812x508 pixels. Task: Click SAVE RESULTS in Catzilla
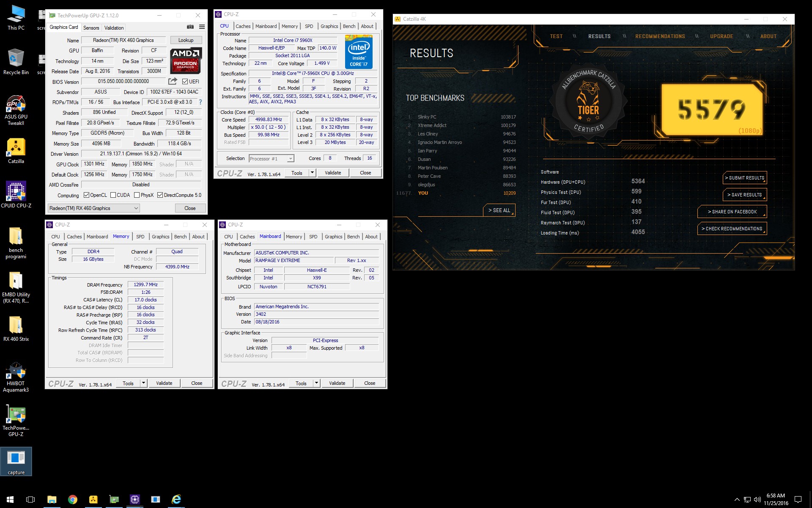[744, 195]
